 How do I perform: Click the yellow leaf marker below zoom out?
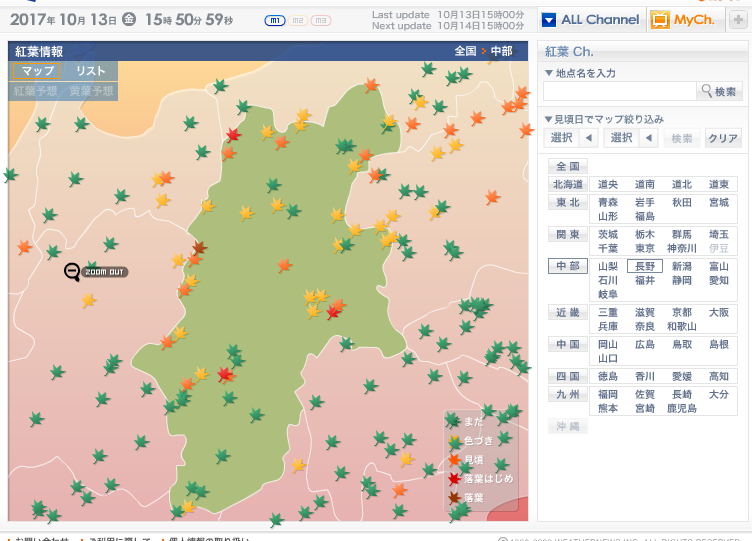click(x=88, y=300)
